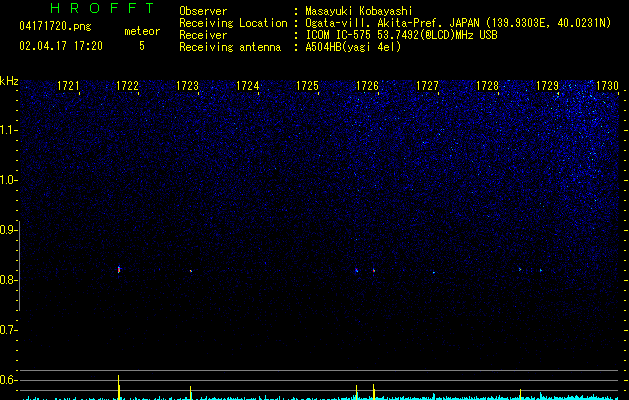Click the 0.9 kHz axis label

tap(8, 230)
